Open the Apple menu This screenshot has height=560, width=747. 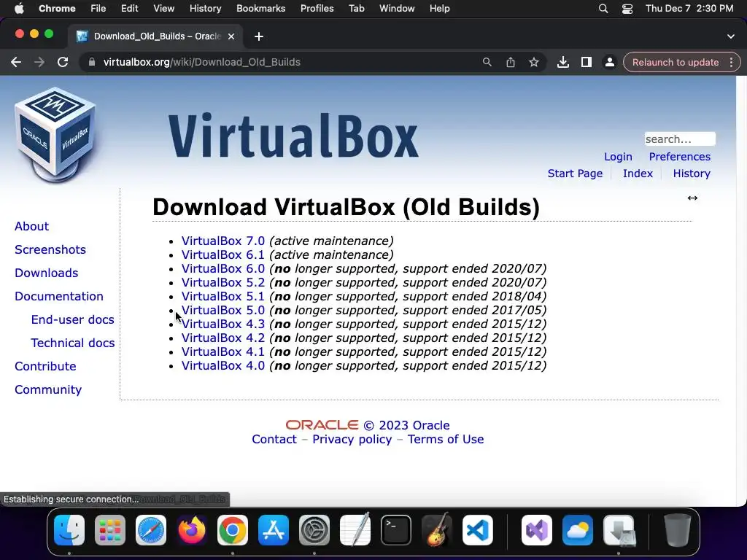coord(19,9)
